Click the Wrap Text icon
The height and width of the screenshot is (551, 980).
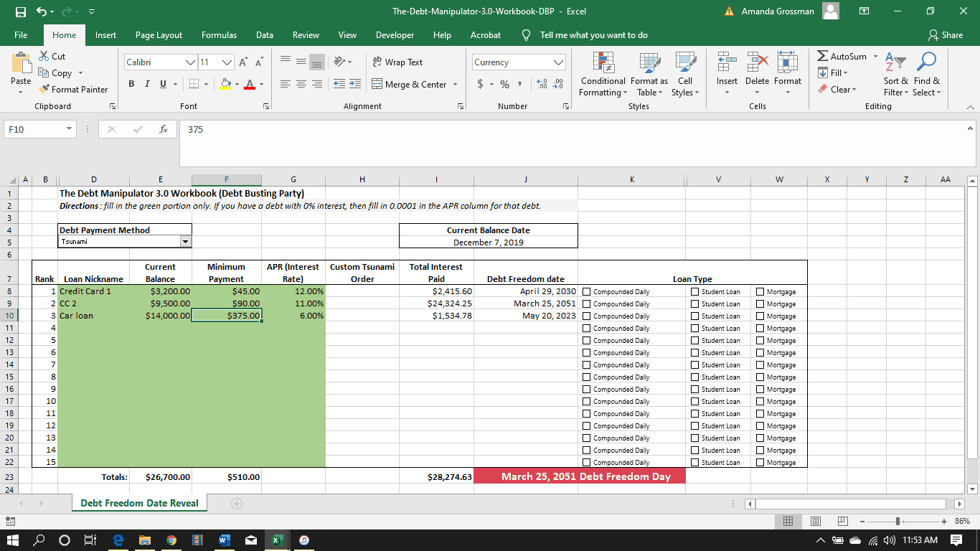377,62
